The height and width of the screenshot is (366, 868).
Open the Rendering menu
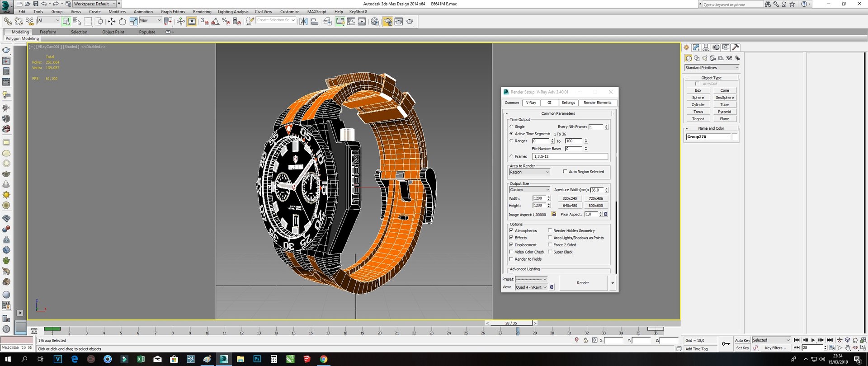202,12
